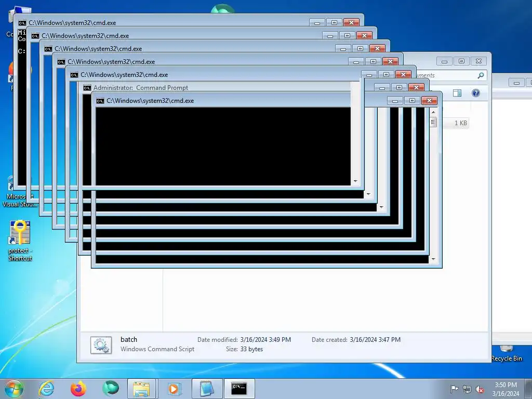Click the search magnifier in Explorer window
Image resolution: width=532 pixels, height=399 pixels.
tap(481, 75)
